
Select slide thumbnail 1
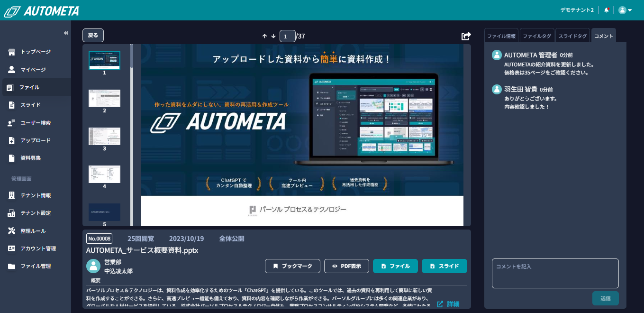[104, 60]
